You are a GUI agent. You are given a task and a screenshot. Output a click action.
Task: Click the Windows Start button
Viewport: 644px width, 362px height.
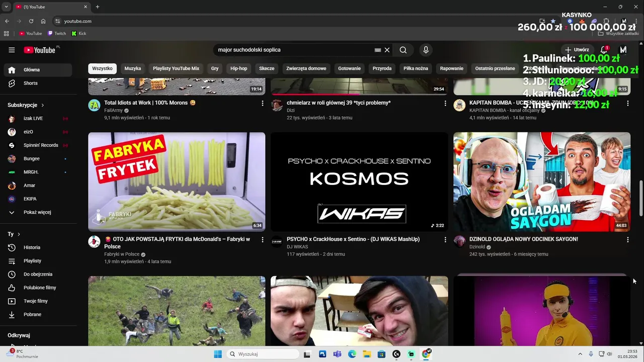pyautogui.click(x=218, y=354)
